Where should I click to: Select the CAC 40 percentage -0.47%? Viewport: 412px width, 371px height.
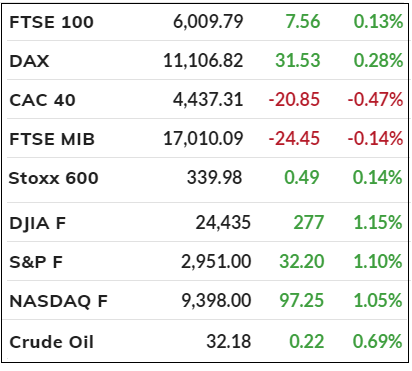[x=375, y=100]
